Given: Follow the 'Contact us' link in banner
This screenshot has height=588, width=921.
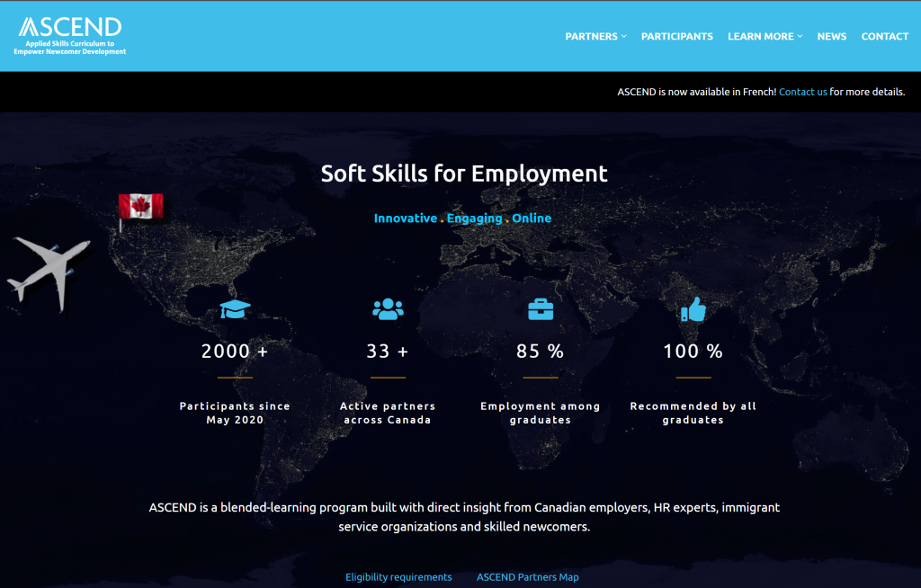Looking at the screenshot, I should coord(802,92).
